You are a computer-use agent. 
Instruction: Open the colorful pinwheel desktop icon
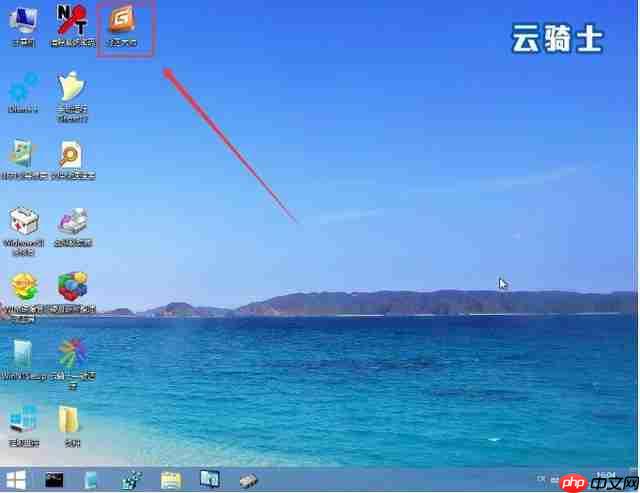pyautogui.click(x=73, y=354)
